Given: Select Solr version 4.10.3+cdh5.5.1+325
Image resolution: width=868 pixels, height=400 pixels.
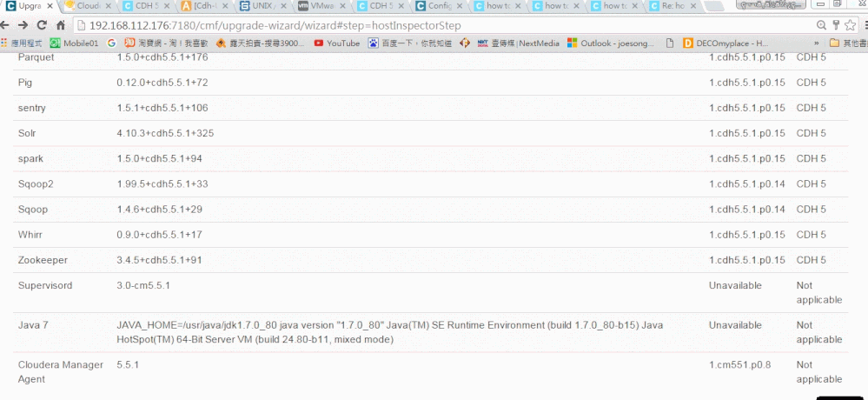Looking at the screenshot, I should click(165, 134).
